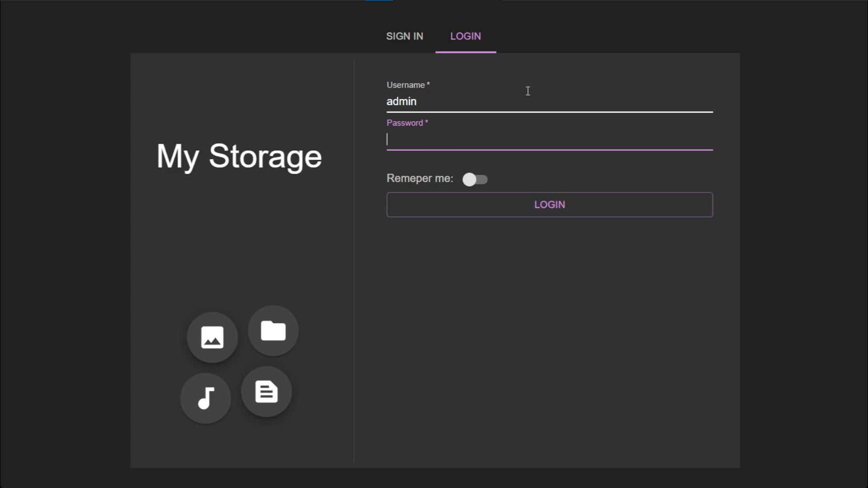Image resolution: width=868 pixels, height=488 pixels.
Task: Click the music note icon
Action: [x=206, y=398]
